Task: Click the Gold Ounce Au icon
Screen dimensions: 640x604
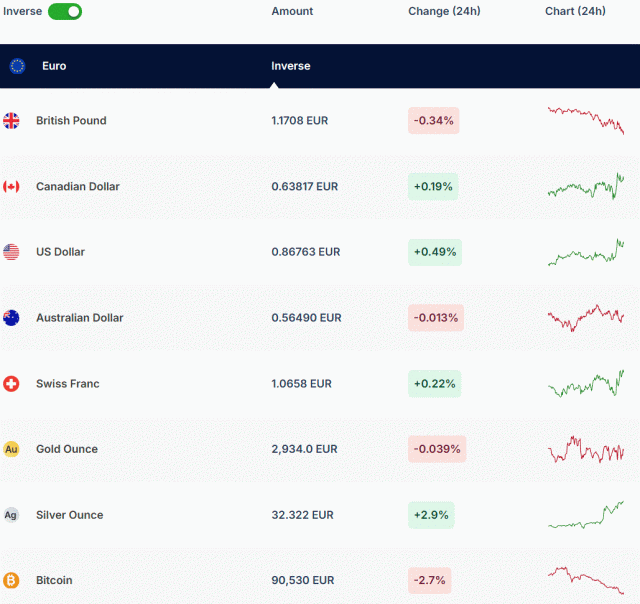Action: 11,449
